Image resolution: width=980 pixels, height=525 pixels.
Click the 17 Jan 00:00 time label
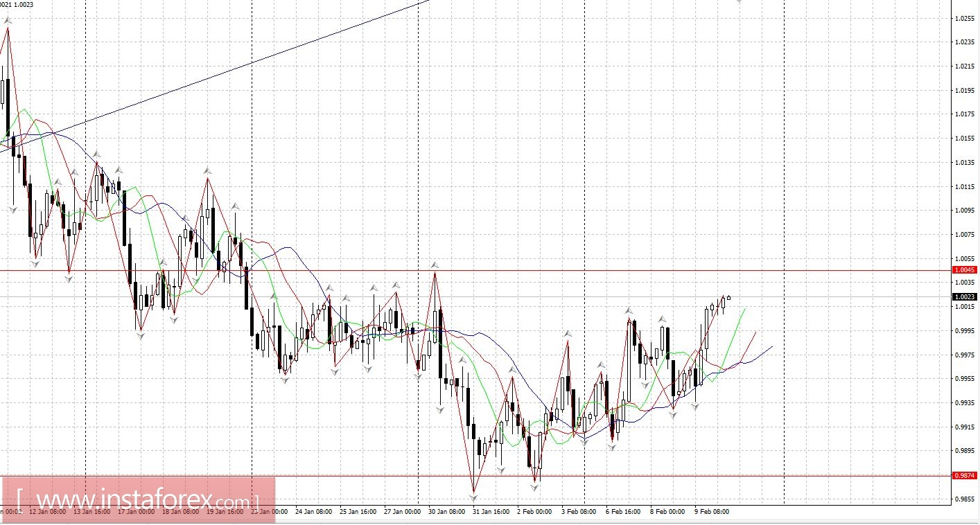pyautogui.click(x=137, y=512)
